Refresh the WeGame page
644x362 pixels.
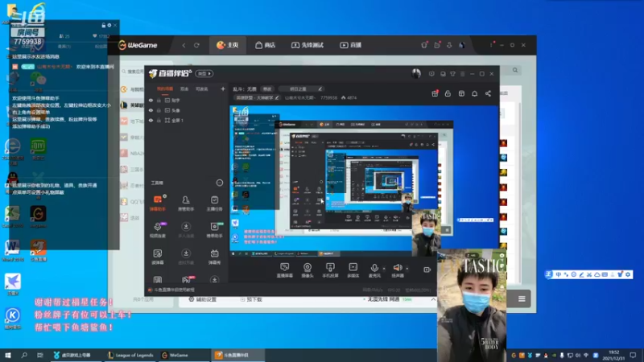tap(196, 45)
